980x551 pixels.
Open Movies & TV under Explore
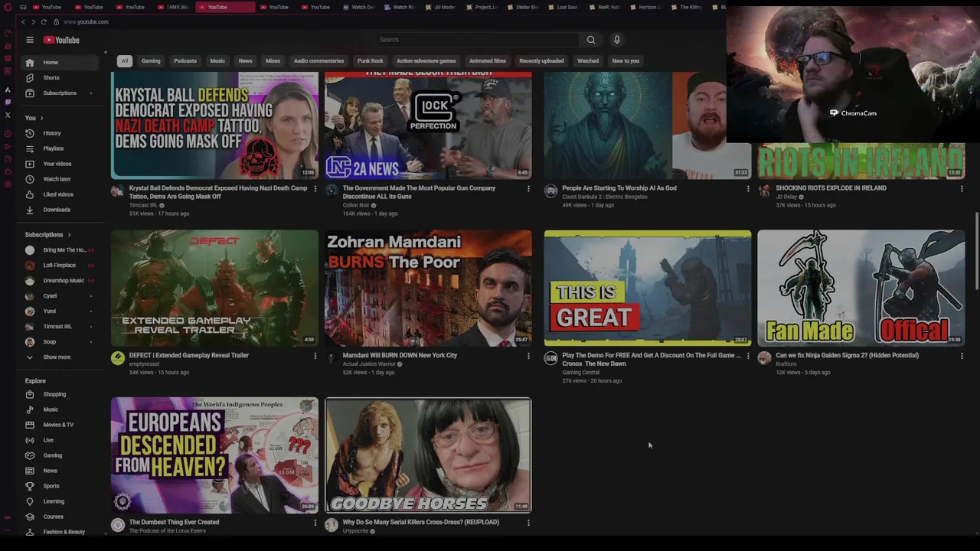pyautogui.click(x=60, y=425)
